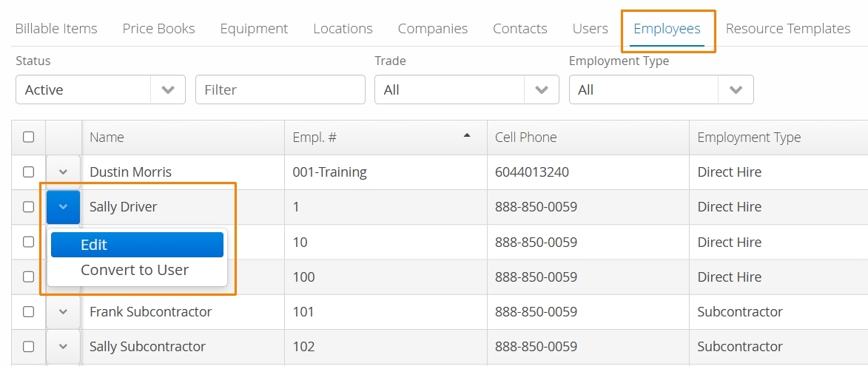Check the box for Frank Subcontractor
This screenshot has height=366, width=868.
coord(28,312)
